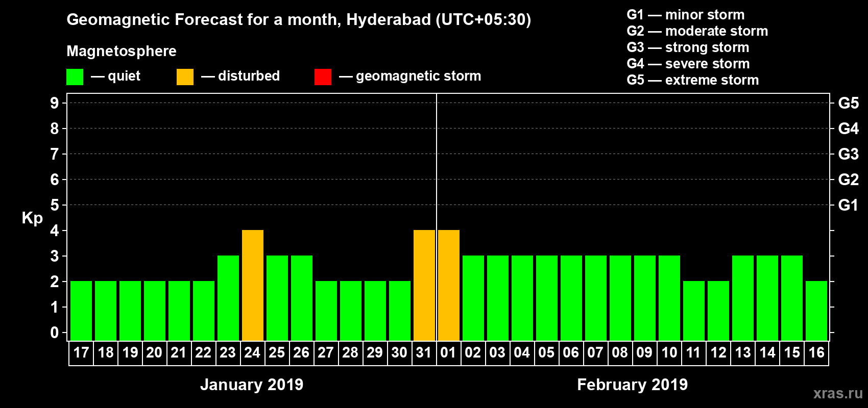Click the date label 16
The height and width of the screenshot is (408, 868).
[x=816, y=352]
